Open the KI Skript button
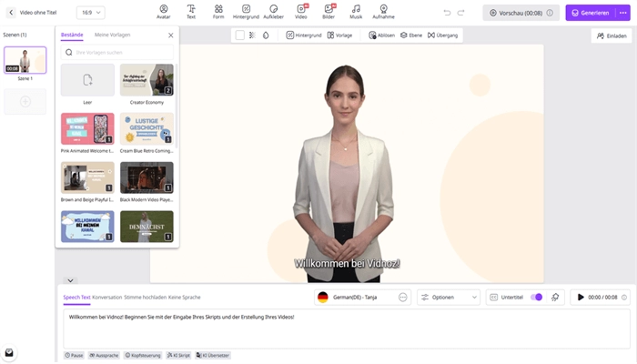637x364 pixels. (x=178, y=356)
